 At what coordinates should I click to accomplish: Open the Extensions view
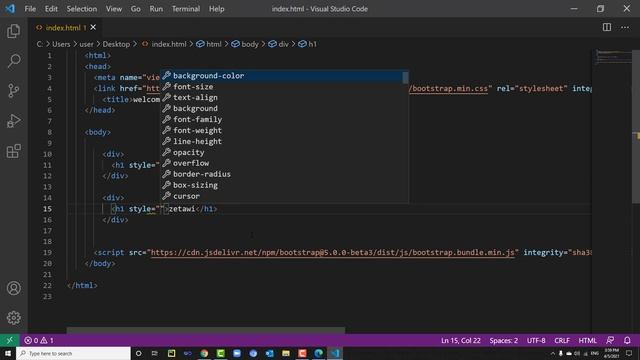click(x=13, y=151)
